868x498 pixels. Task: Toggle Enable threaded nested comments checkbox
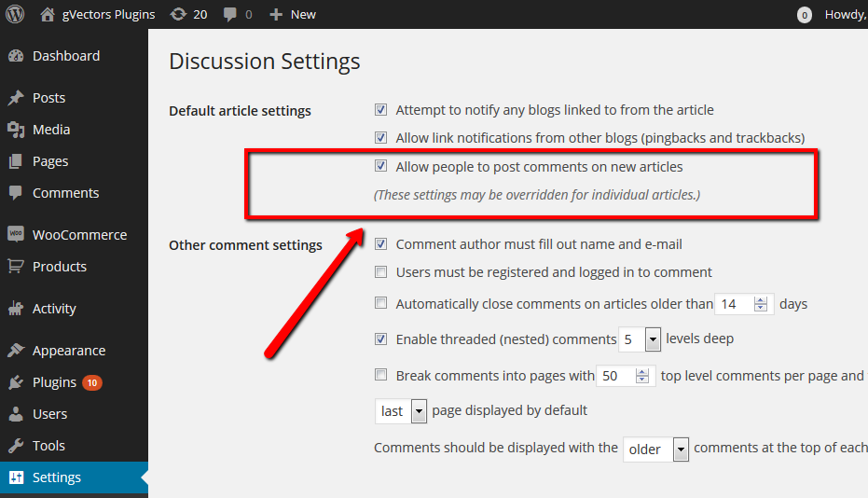380,339
